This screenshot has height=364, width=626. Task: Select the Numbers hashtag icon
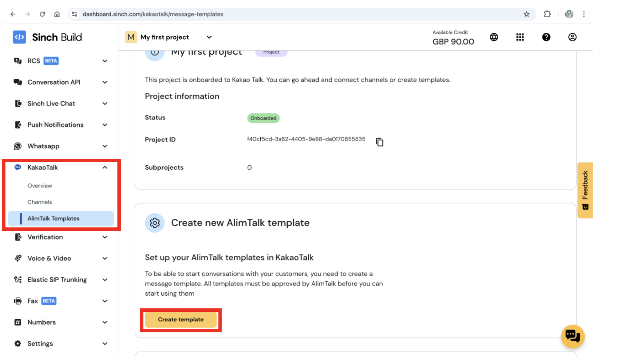point(17,322)
